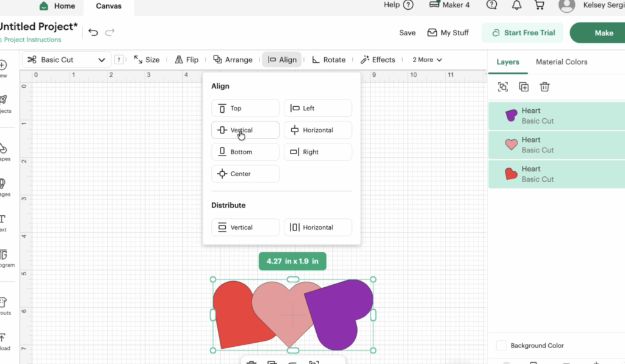Align objects to horizontal center
This screenshot has width=625, height=364.
click(317, 130)
